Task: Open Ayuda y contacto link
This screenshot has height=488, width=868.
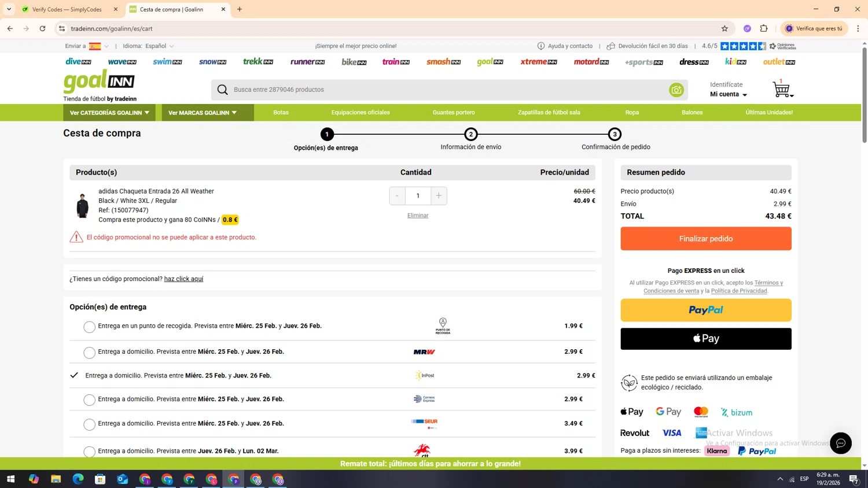Action: tap(565, 46)
